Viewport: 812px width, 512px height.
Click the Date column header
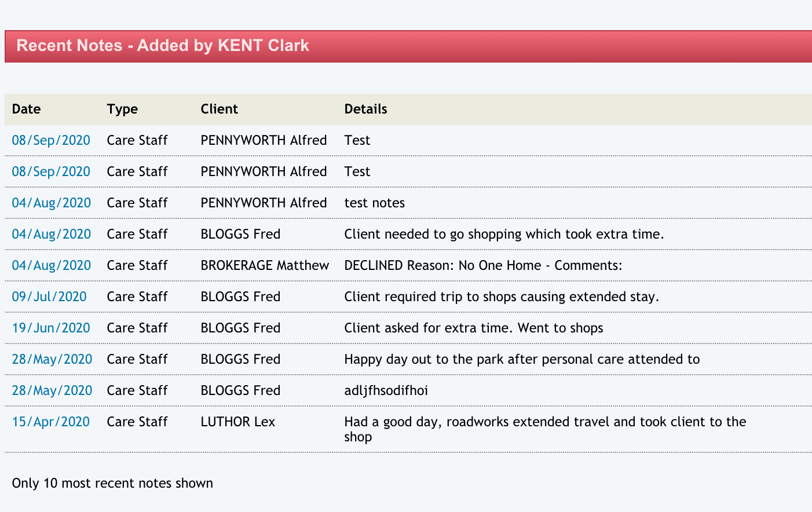(x=27, y=109)
